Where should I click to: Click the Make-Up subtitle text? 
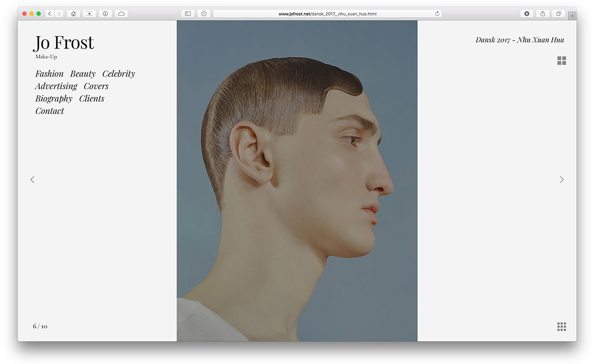tap(46, 57)
